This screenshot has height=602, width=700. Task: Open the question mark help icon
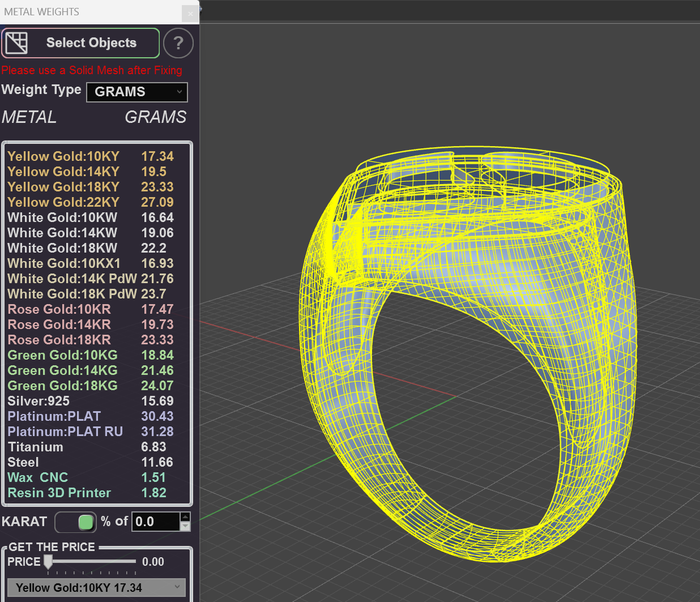(178, 43)
